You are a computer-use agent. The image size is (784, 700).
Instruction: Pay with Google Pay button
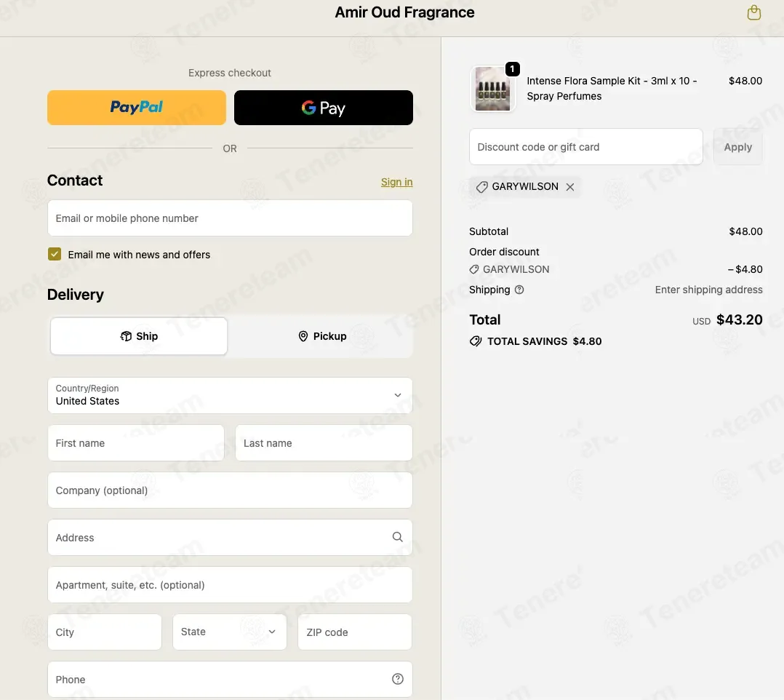324,108
